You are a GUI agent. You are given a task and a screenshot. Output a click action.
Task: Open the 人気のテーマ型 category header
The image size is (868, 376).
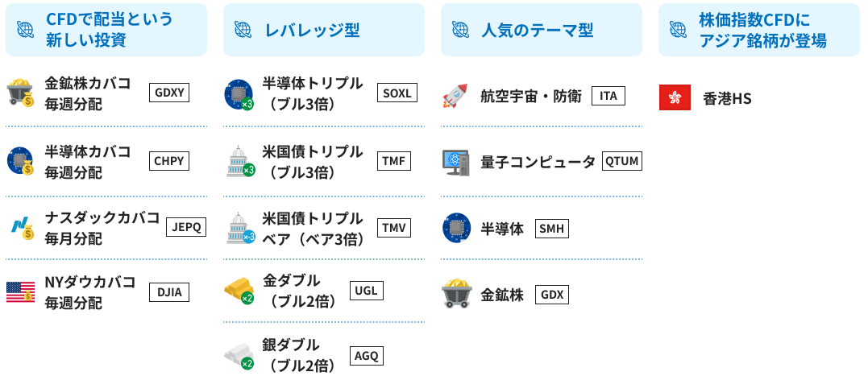point(542,30)
